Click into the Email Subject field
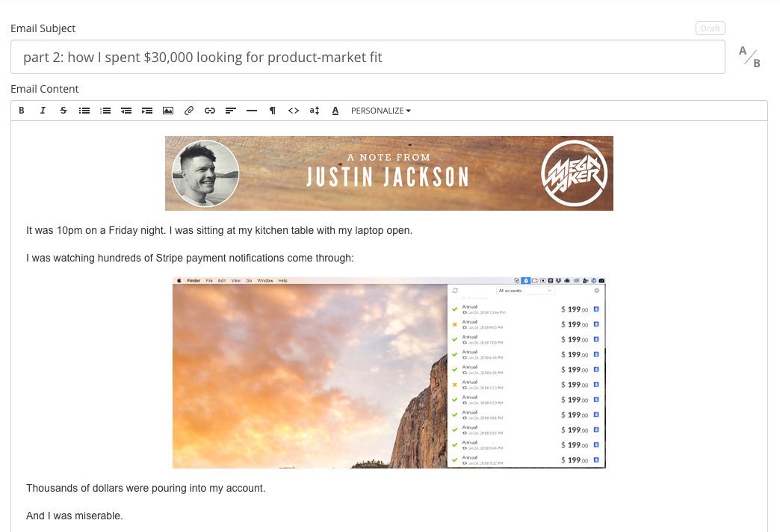 (368, 57)
